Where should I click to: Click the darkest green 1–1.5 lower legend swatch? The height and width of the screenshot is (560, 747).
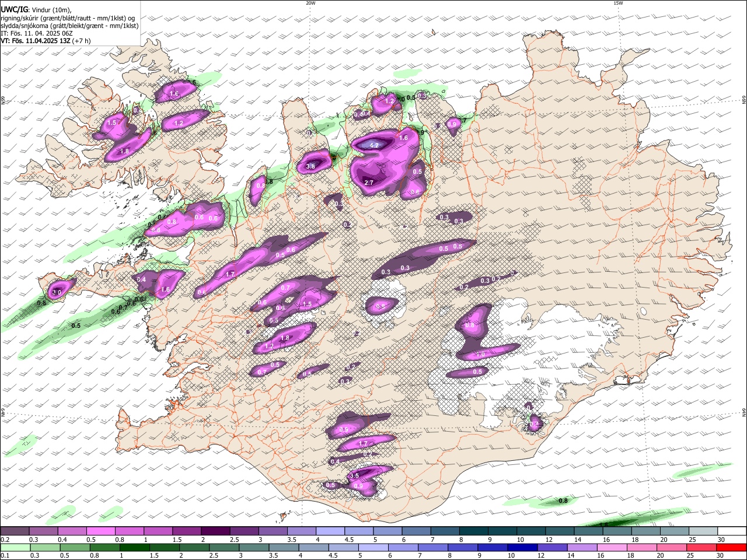pos(135,547)
